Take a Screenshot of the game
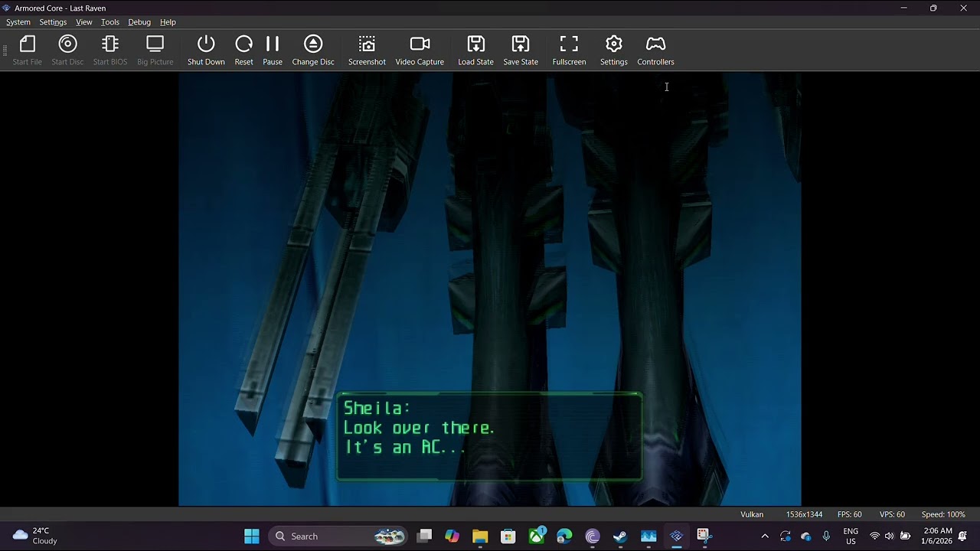 pos(367,51)
